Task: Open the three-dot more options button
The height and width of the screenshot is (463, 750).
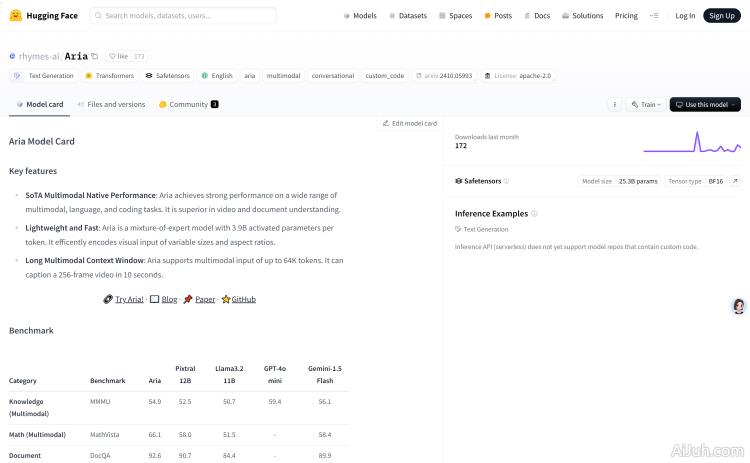Action: [x=615, y=104]
